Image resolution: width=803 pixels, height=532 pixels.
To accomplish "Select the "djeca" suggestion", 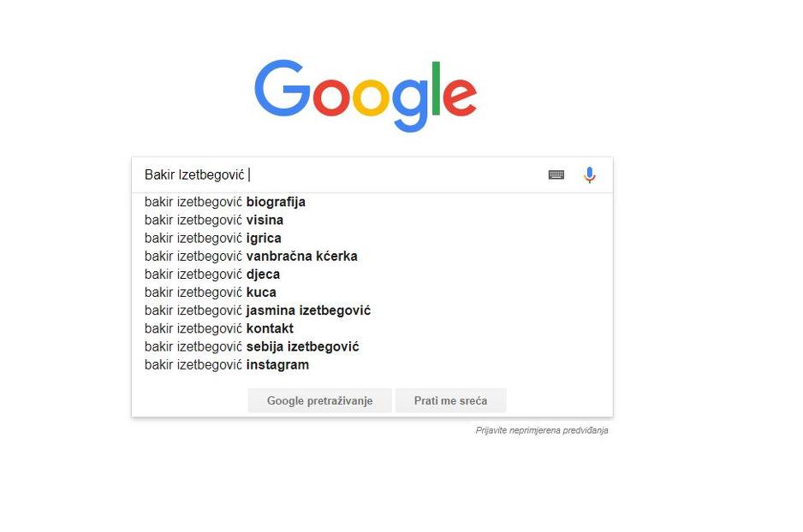I will pyautogui.click(x=212, y=275).
